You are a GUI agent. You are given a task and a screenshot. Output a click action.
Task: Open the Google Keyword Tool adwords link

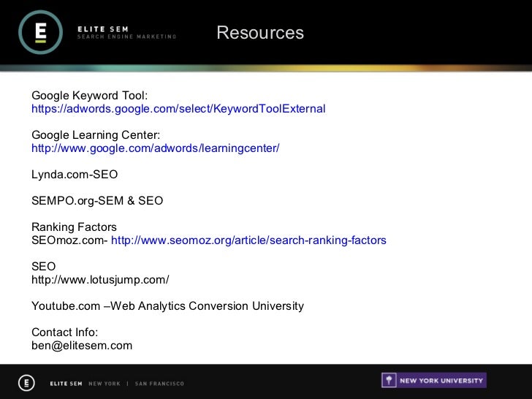pyautogui.click(x=178, y=109)
